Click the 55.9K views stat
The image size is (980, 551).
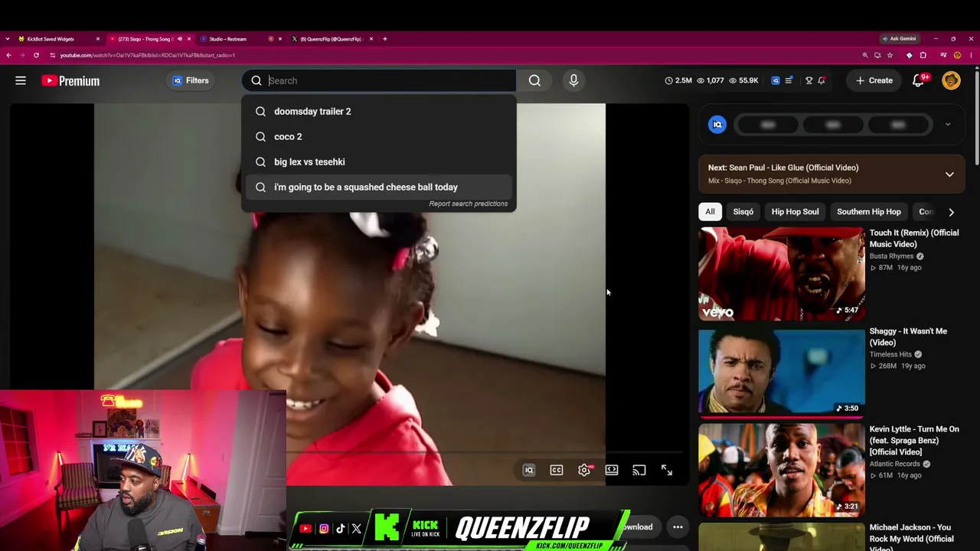click(743, 80)
